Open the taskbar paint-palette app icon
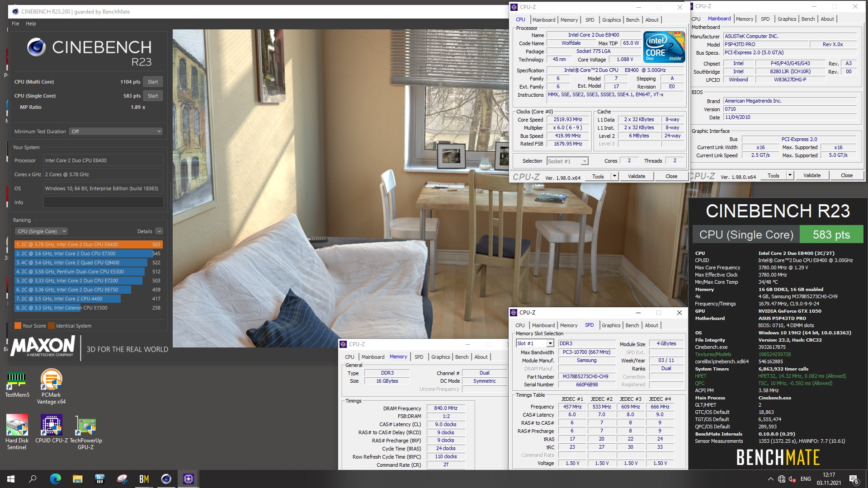 [122, 479]
